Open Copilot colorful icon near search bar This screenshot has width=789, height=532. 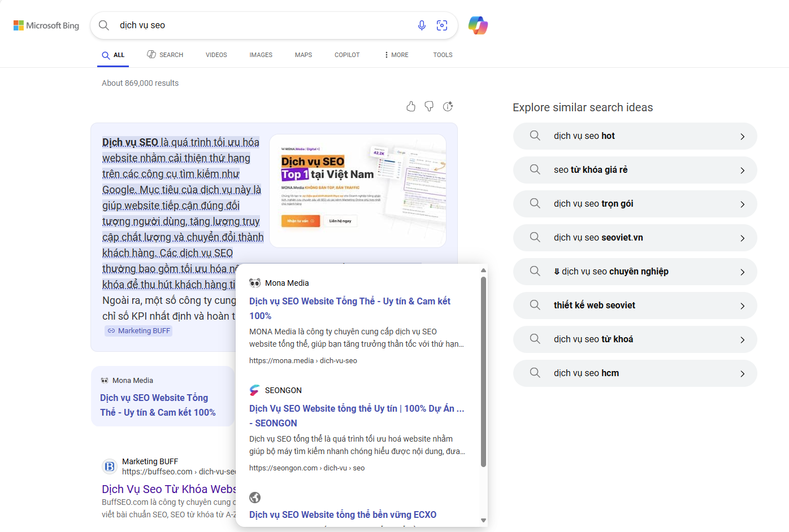(x=478, y=25)
